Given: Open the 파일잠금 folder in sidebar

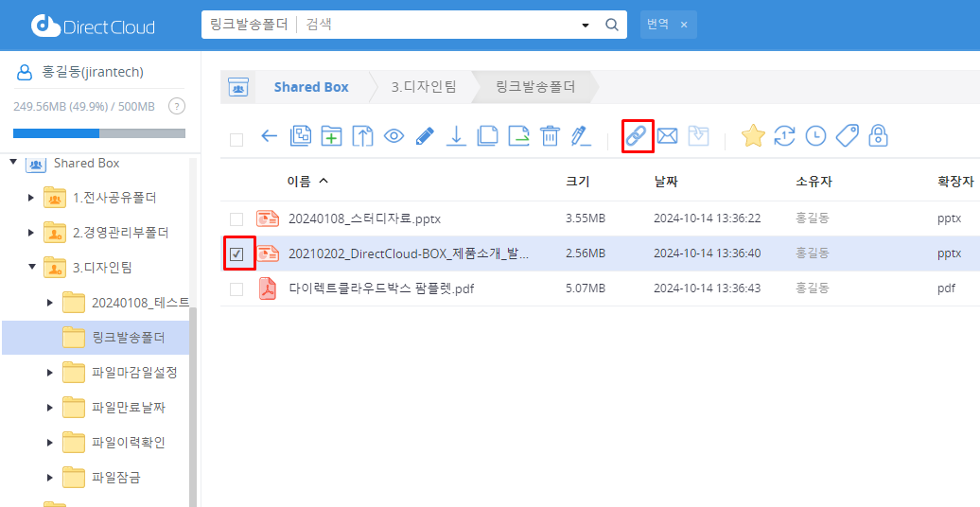Looking at the screenshot, I should coord(115,477).
